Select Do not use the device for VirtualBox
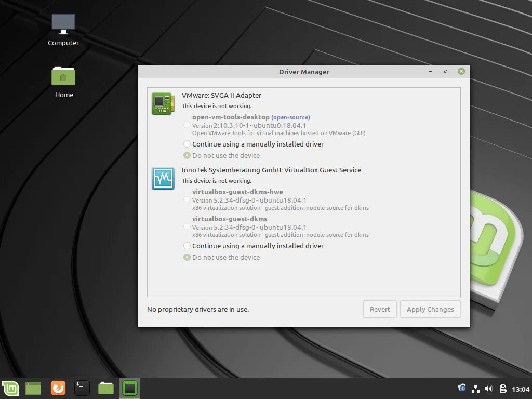Image resolution: width=532 pixels, height=399 pixels. pos(187,257)
